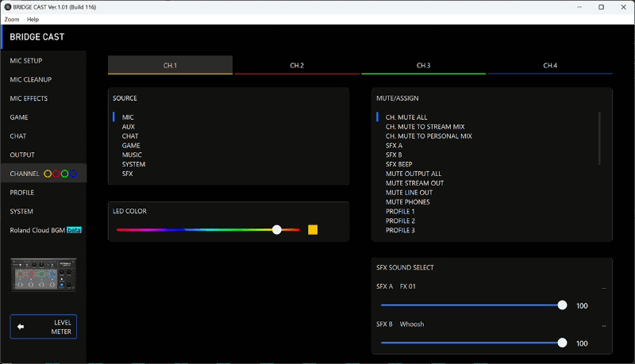Viewport: 635px width, 364px height.
Task: Click the LED color hue slider handle
Action: [x=276, y=230]
